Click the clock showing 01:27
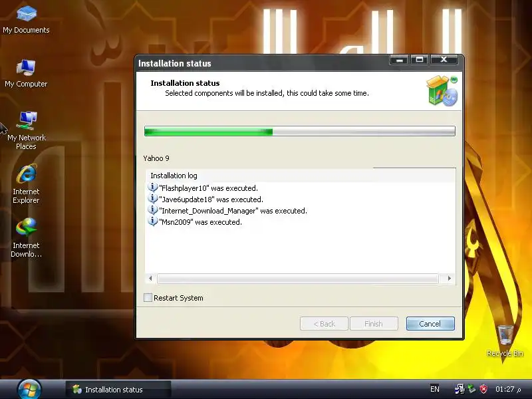The height and width of the screenshot is (399, 532). click(x=508, y=389)
